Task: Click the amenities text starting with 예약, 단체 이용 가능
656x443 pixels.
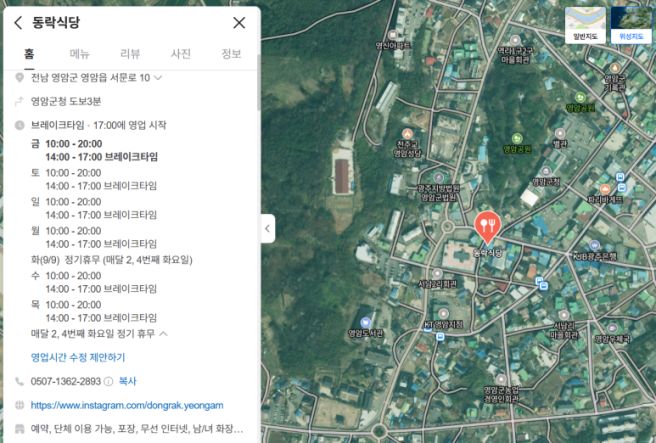Action: 137,429
